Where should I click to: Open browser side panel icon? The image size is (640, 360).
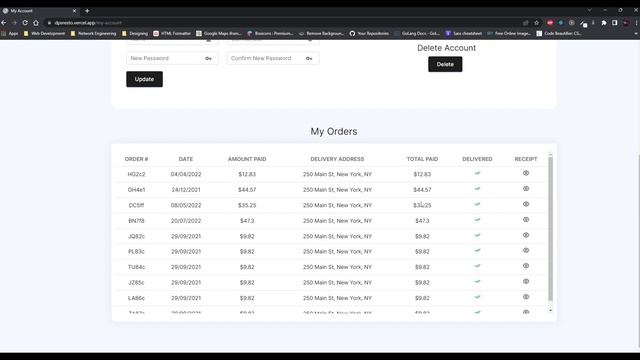point(614,23)
